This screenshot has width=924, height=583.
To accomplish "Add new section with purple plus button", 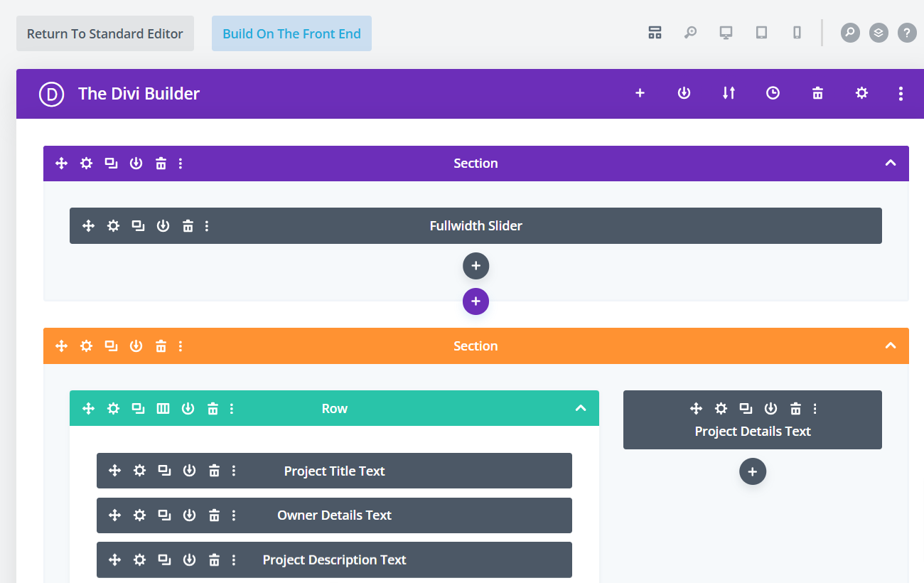I will pyautogui.click(x=476, y=301).
